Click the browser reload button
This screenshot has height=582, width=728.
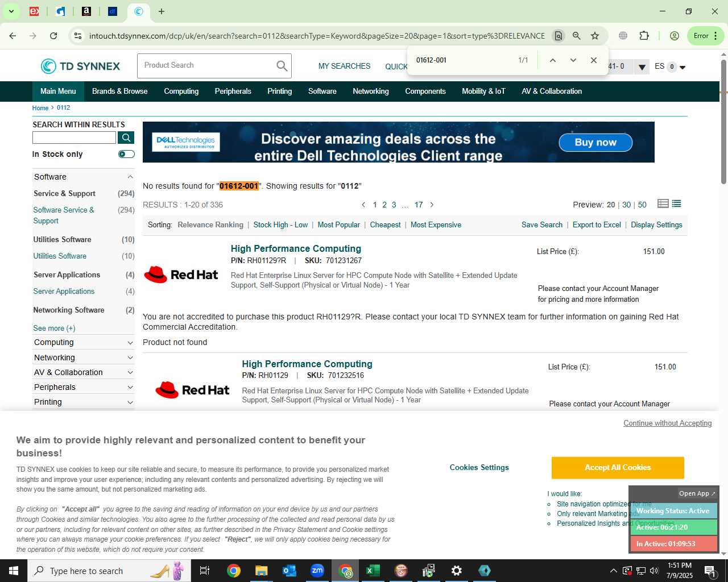[x=53, y=36]
